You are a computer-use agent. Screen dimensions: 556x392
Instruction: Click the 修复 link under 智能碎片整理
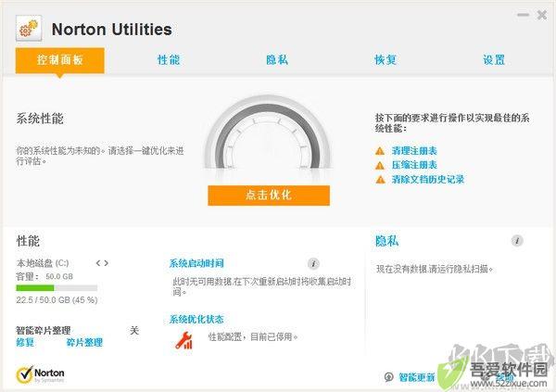25,342
